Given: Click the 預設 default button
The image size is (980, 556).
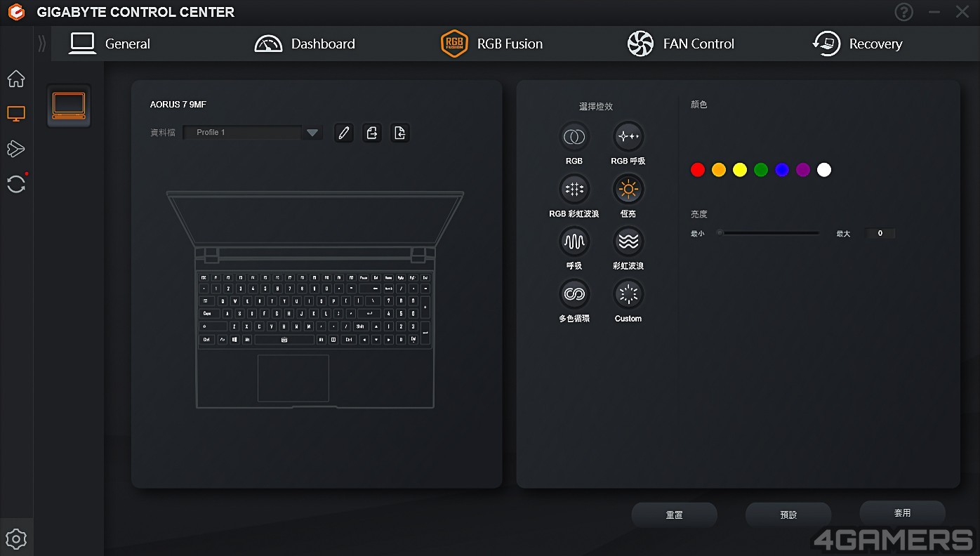Looking at the screenshot, I should click(x=788, y=515).
